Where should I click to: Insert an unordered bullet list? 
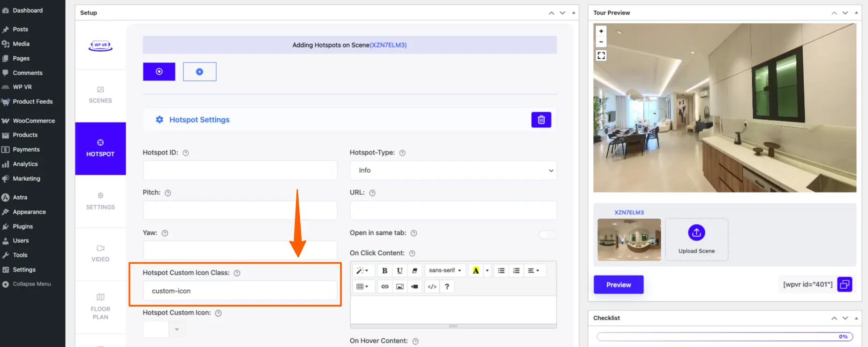[501, 270]
